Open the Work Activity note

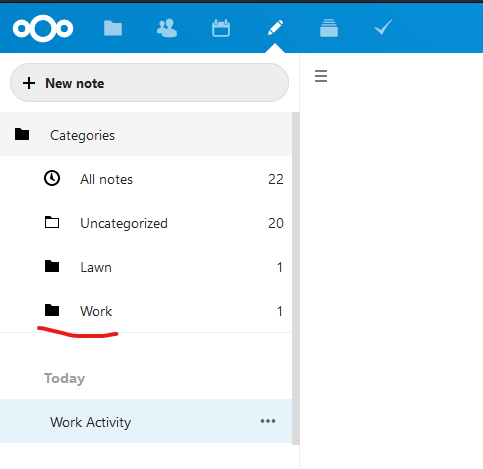click(146, 421)
